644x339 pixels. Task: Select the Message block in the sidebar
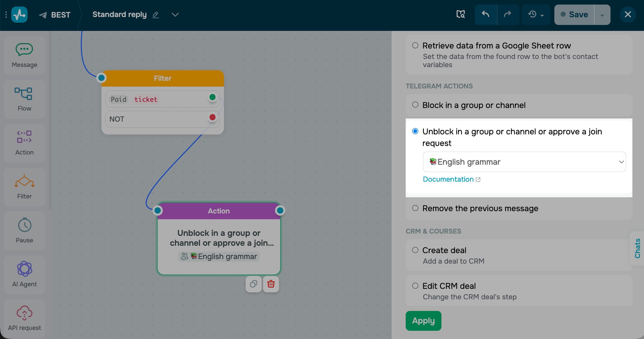24,56
